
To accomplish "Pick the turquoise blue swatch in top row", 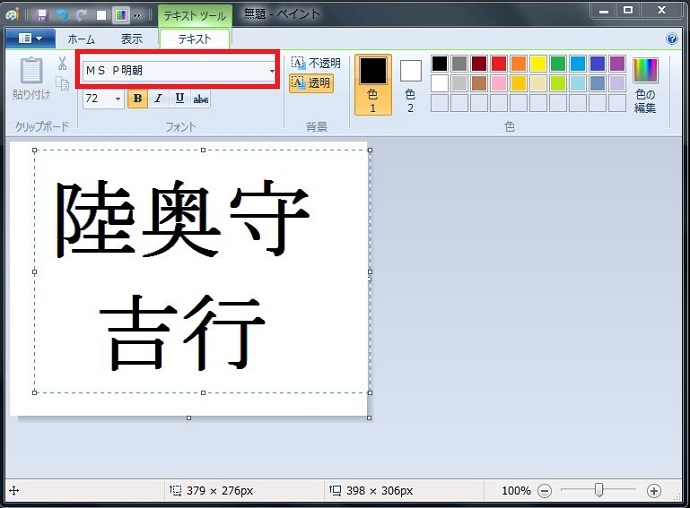I will click(x=577, y=64).
